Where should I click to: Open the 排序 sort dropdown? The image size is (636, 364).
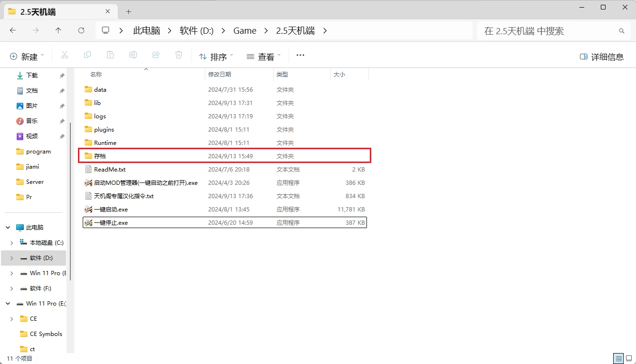click(216, 57)
